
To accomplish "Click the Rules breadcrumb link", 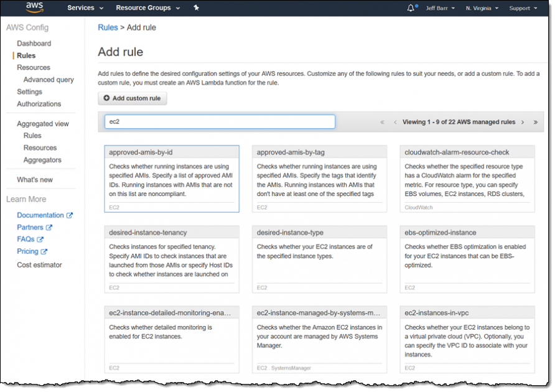I will [x=108, y=27].
